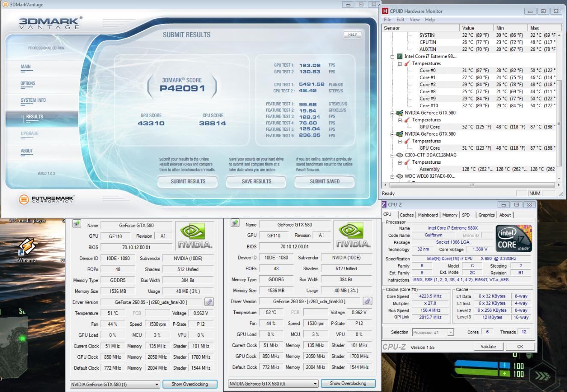This screenshot has width=567, height=392.
Task: Click the Core Speed 4223.5 MHz field
Action: 430,296
